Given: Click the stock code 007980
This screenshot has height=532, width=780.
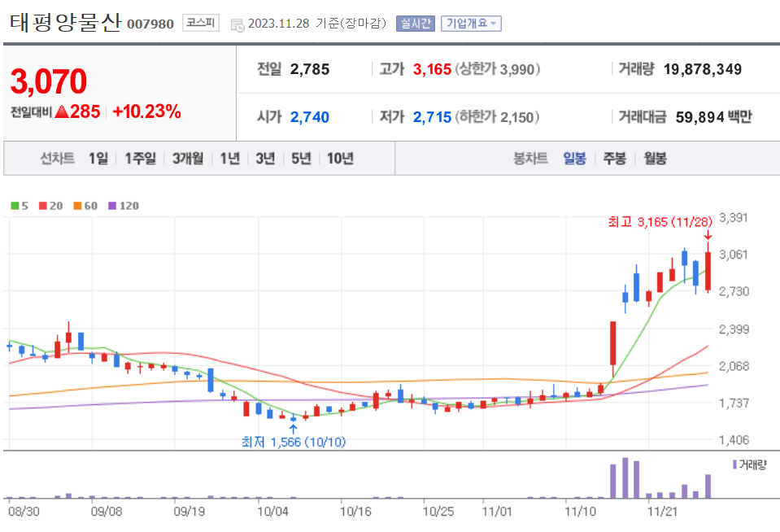Looking at the screenshot, I should pos(150,24).
